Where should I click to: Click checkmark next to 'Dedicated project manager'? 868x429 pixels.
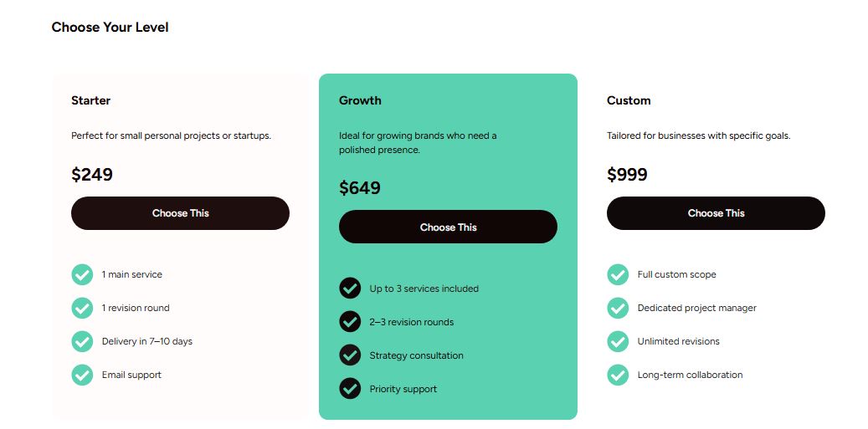tap(618, 308)
